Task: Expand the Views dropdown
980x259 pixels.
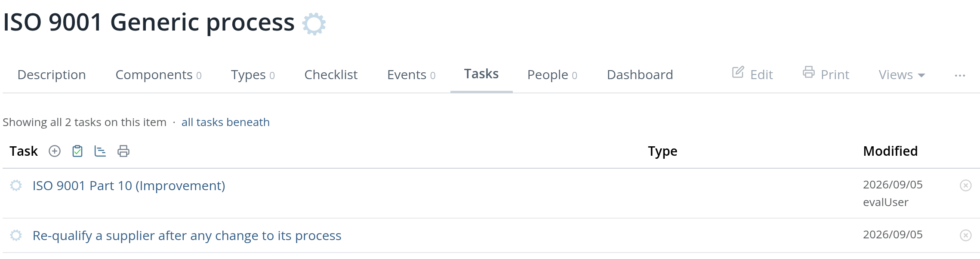Action: coord(902,75)
